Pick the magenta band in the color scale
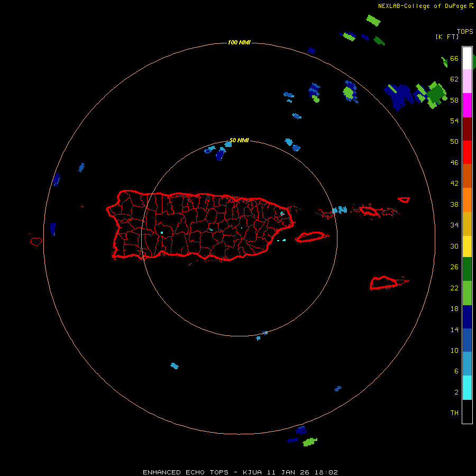Screen dimensions: 476x476 (467, 105)
